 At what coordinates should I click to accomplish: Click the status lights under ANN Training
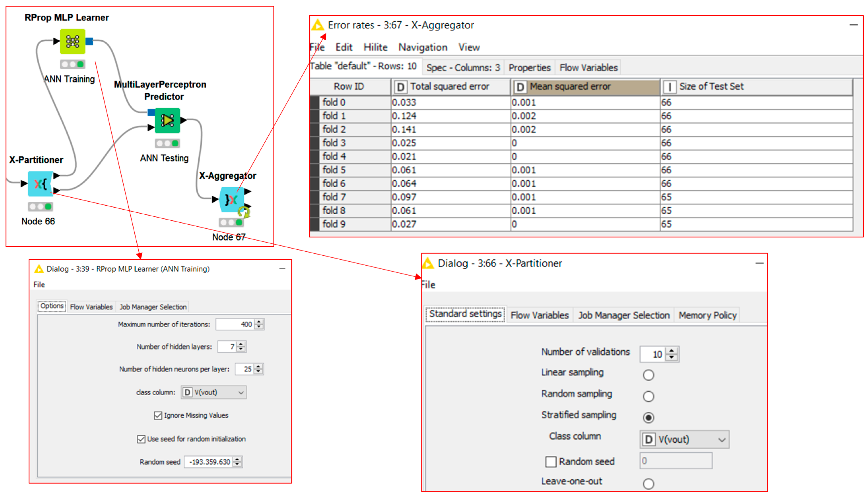(73, 64)
